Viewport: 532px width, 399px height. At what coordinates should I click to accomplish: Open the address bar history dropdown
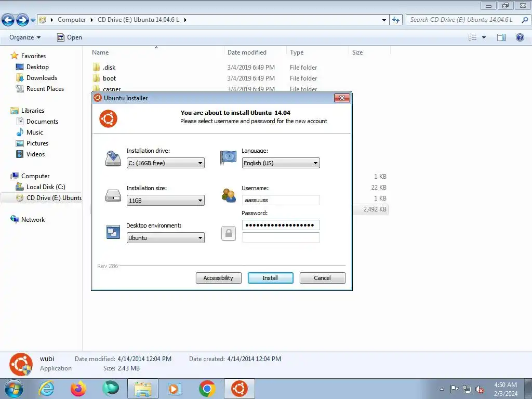pyautogui.click(x=384, y=20)
